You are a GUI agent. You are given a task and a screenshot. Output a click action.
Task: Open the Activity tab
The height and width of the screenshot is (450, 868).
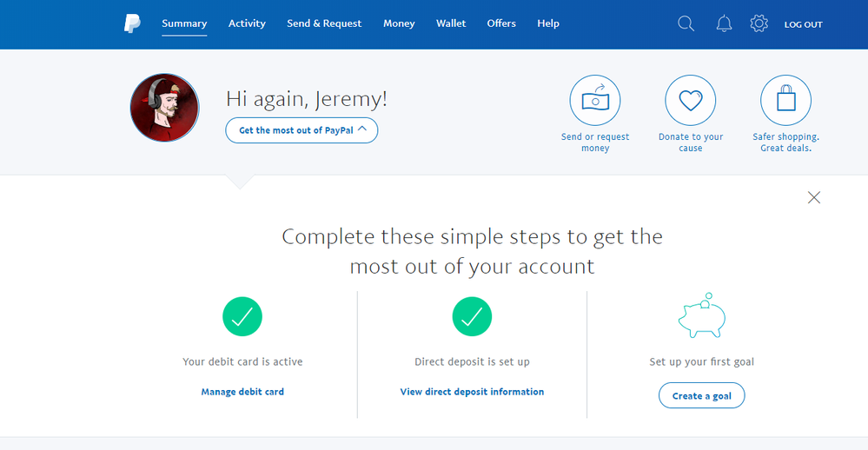247,23
